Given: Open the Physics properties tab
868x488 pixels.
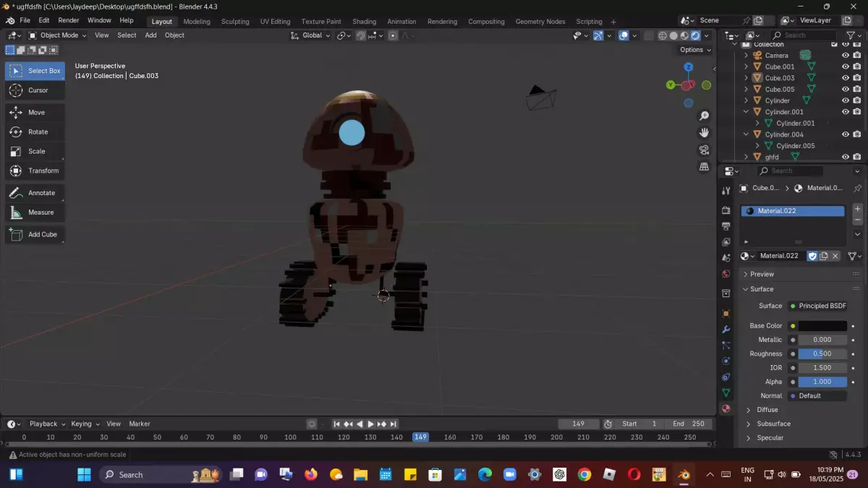Looking at the screenshot, I should click(726, 361).
